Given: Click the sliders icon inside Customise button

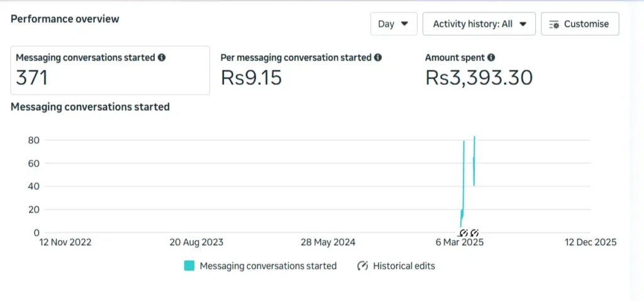Looking at the screenshot, I should coord(554,25).
